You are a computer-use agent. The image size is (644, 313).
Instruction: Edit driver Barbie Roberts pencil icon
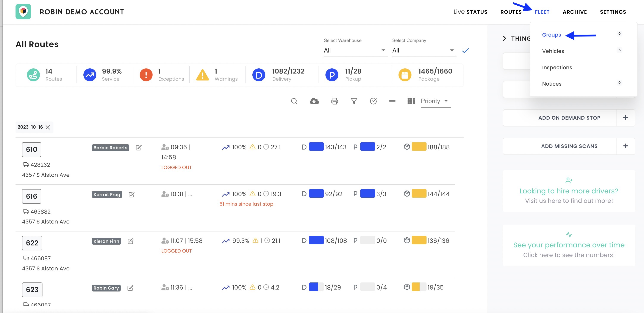coord(139,148)
